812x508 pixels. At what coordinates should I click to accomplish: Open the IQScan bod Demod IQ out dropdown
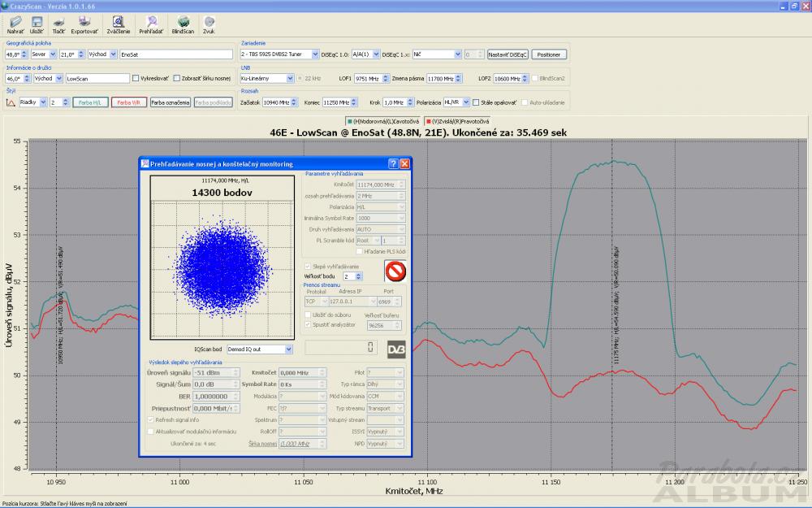pyautogui.click(x=288, y=350)
